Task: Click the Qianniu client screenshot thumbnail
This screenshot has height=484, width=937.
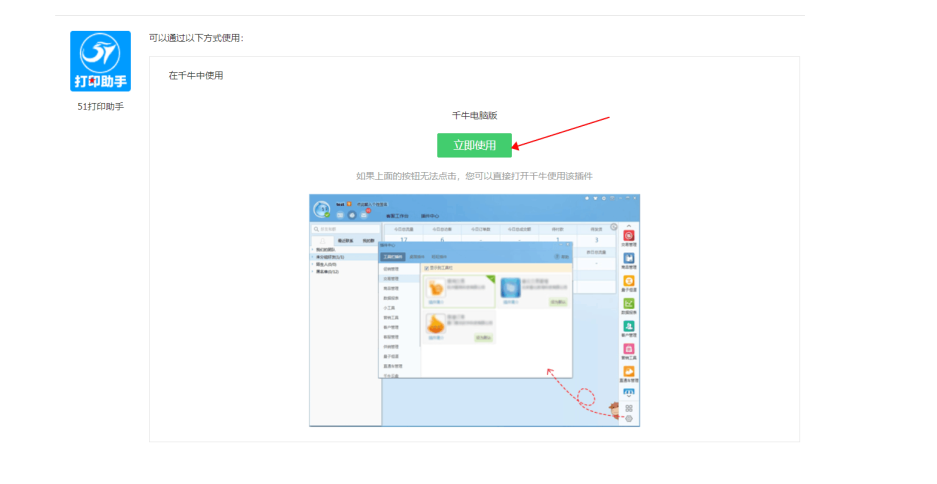Action: coord(474,309)
